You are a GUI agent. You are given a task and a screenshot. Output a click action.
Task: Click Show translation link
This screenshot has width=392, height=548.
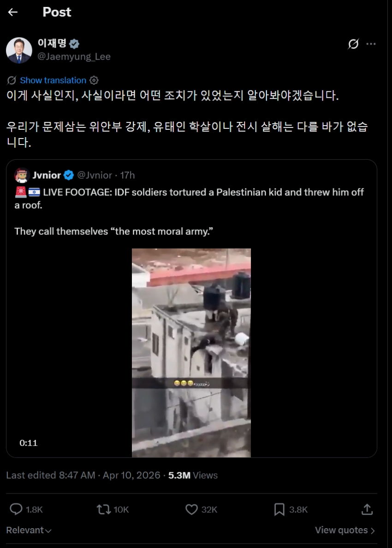(53, 80)
